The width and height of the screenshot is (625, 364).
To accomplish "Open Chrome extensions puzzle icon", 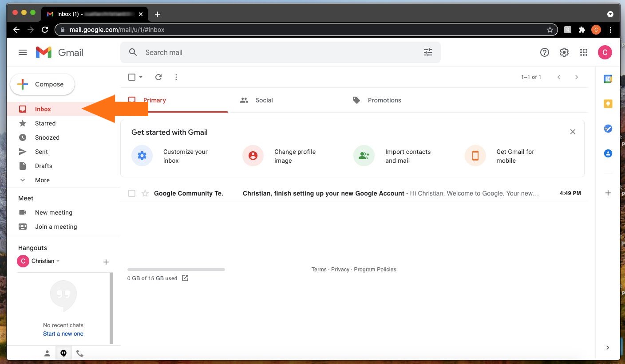I will (582, 30).
